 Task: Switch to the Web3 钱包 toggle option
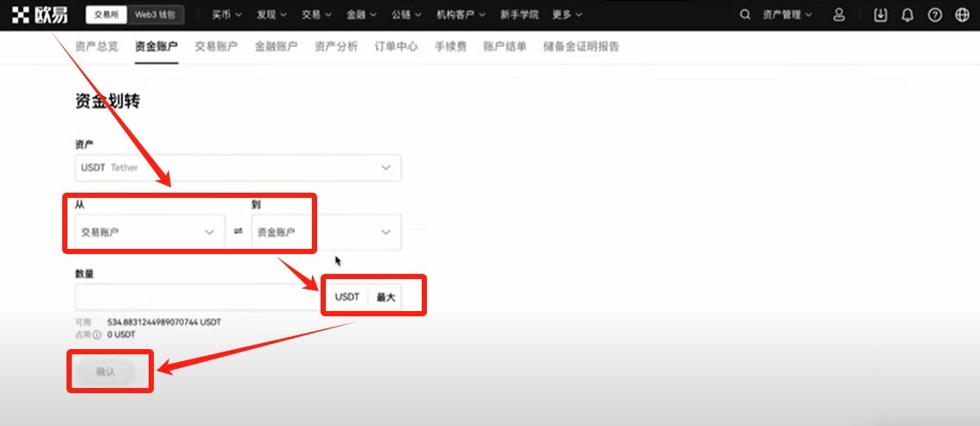[159, 15]
